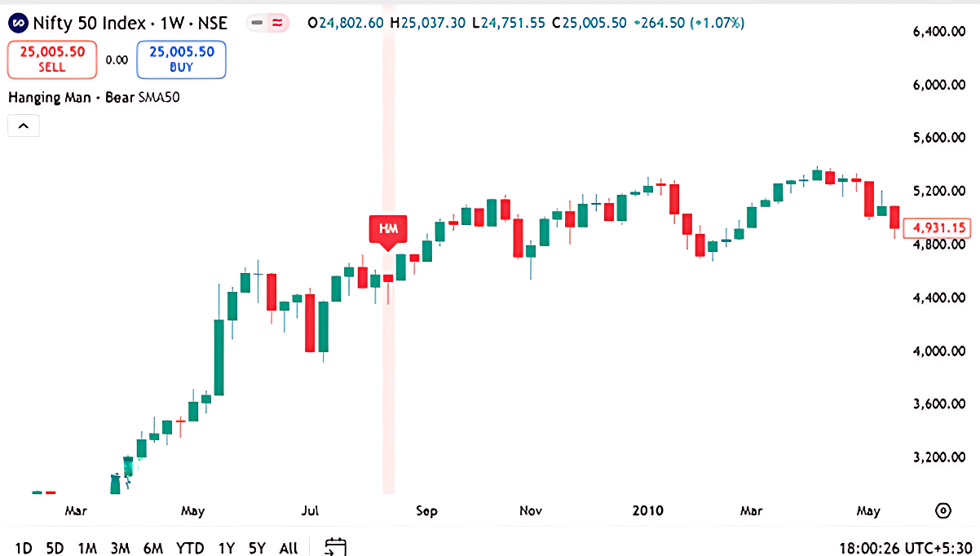980x556 pixels.
Task: Switch to the 1M range
Action: point(87,548)
